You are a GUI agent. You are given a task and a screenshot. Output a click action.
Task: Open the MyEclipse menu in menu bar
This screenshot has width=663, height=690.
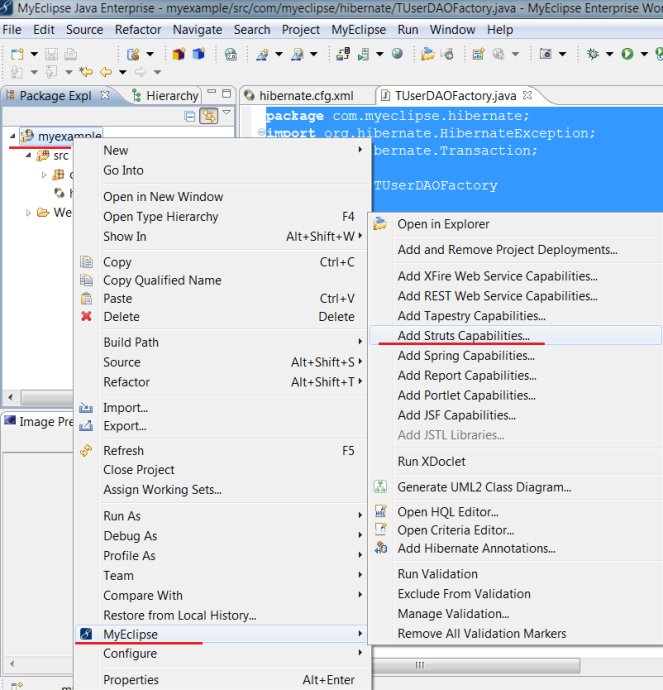point(359,29)
